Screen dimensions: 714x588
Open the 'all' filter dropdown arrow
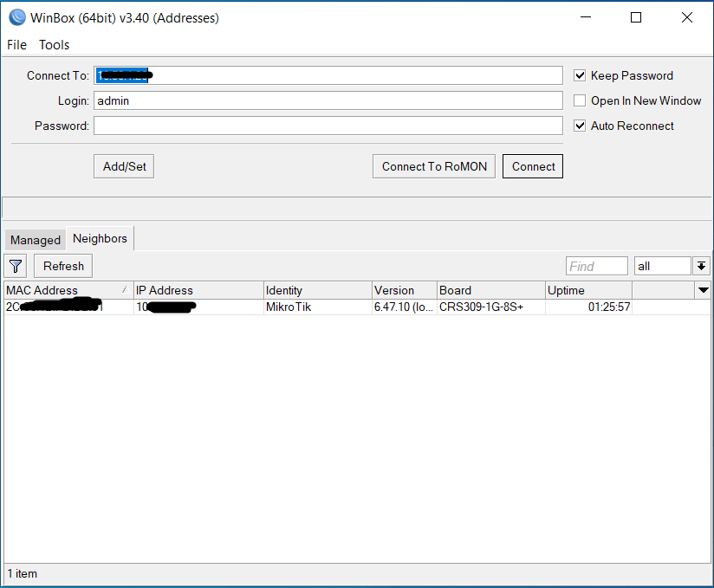tap(701, 266)
